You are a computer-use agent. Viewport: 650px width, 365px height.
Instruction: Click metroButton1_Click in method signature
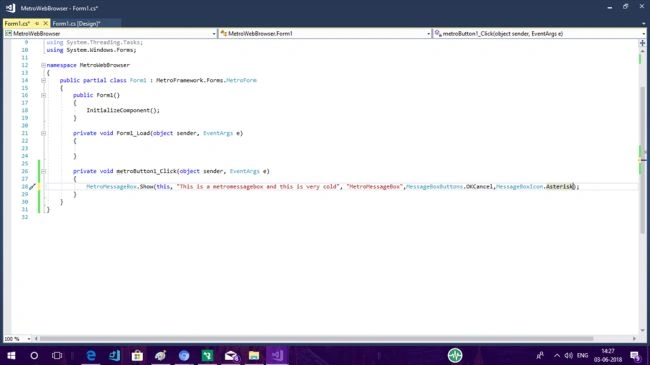click(x=146, y=171)
